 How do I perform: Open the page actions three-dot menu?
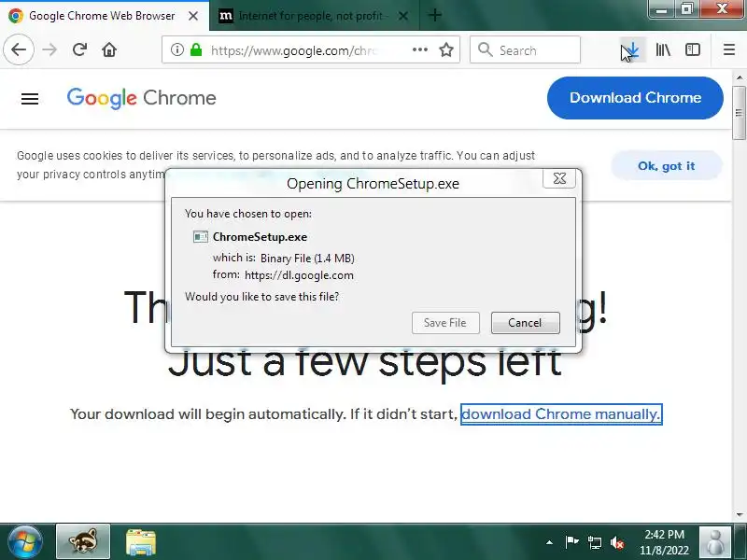coord(419,49)
